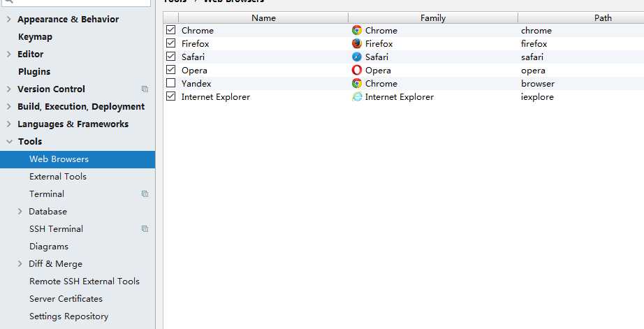The height and width of the screenshot is (329, 644).
Task: Click the Chrome icon in the Yandex row
Action: tap(356, 83)
